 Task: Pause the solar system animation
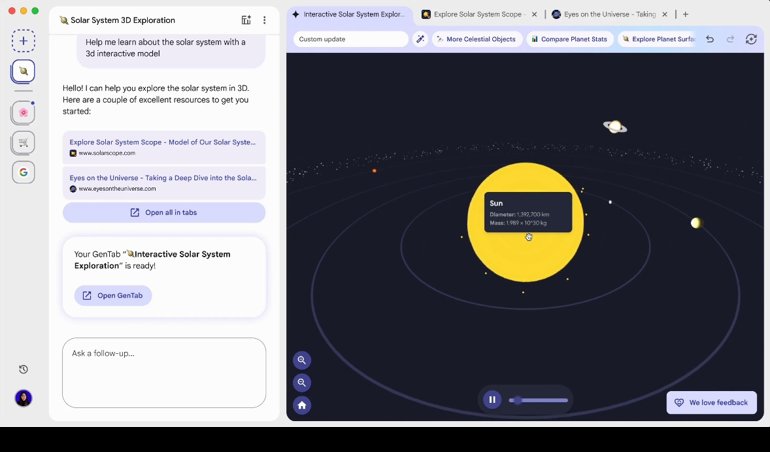click(x=492, y=400)
